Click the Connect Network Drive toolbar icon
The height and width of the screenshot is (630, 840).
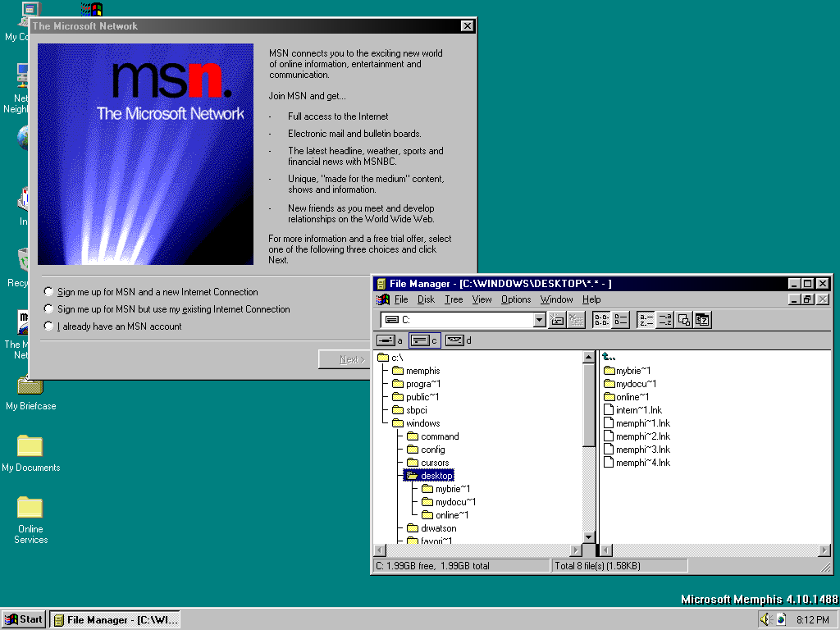(x=557, y=320)
